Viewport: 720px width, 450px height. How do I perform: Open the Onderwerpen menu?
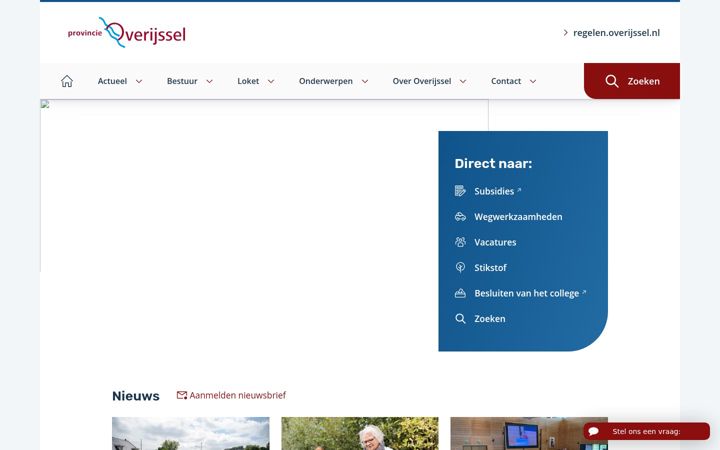point(326,81)
